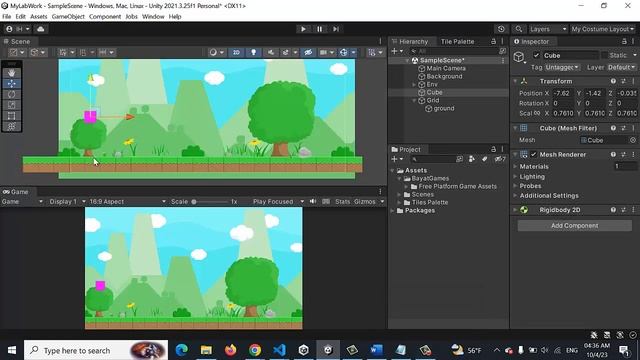Viewport: 640px width, 360px height.
Task: Pause the game
Action: point(320,29)
